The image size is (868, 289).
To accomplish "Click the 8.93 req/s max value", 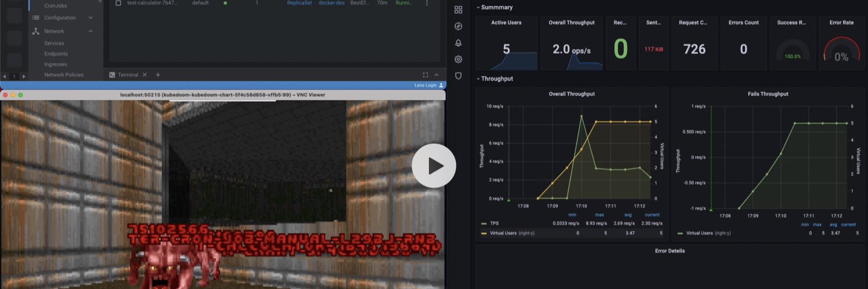I will (597, 223).
